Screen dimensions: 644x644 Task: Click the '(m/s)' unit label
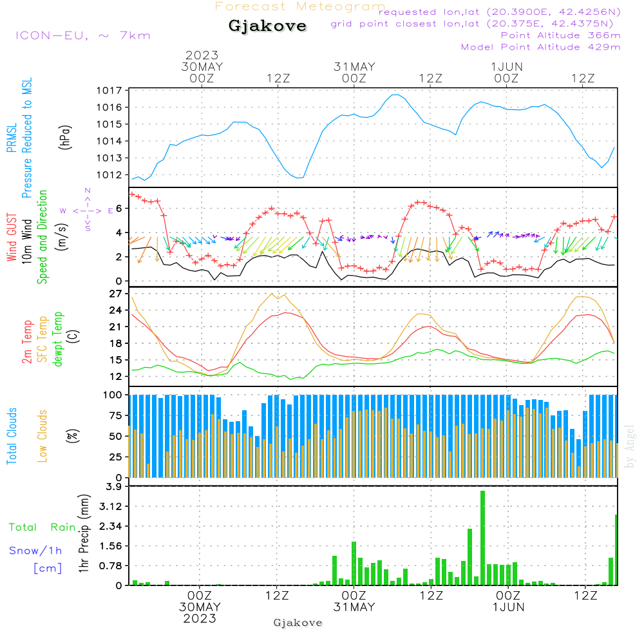pos(62,237)
